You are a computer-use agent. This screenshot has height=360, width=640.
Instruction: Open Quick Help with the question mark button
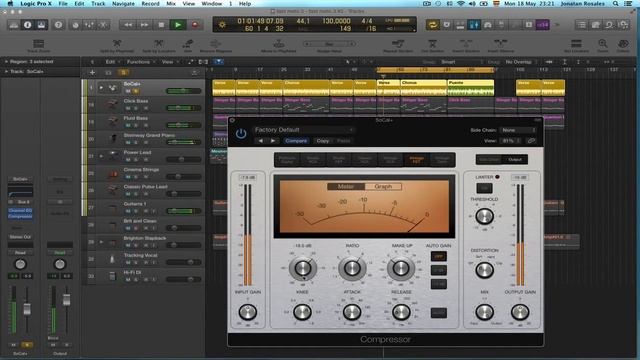point(58,25)
